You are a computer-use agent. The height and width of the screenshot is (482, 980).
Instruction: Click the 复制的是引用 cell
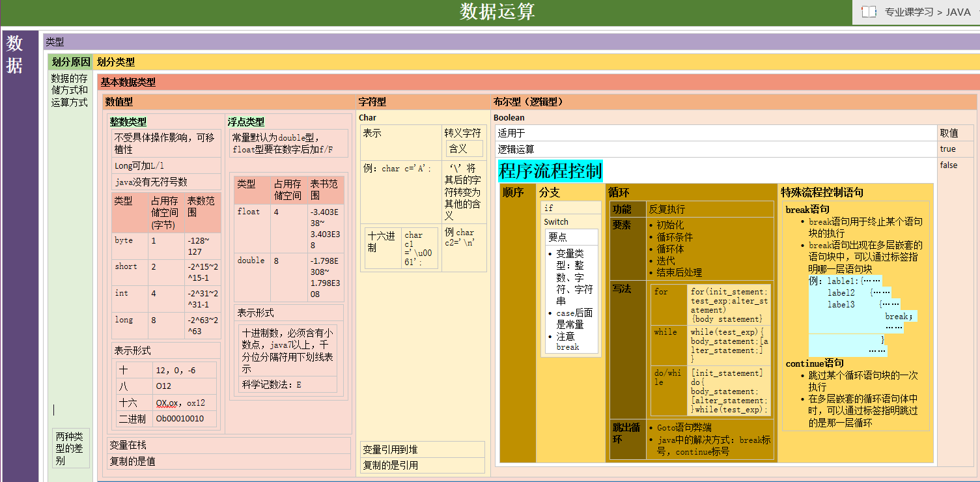click(x=423, y=465)
